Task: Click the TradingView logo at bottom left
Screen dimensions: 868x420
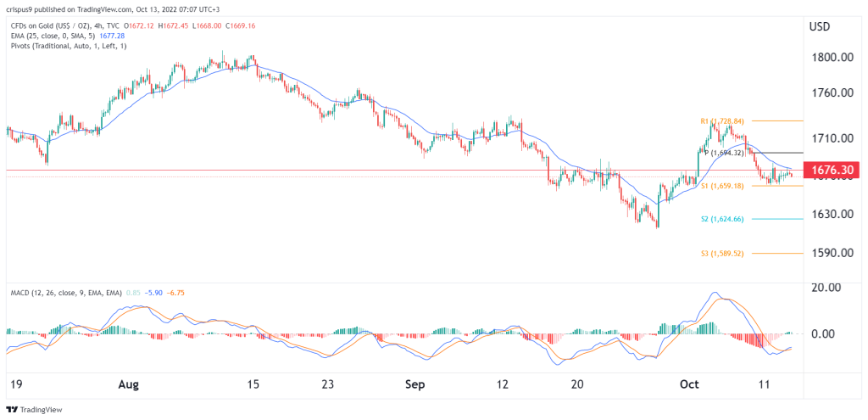Action: coord(34,410)
